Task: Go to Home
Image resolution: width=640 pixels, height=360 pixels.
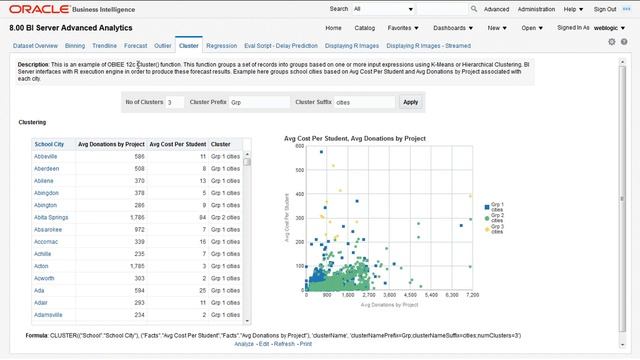Action: (333, 28)
